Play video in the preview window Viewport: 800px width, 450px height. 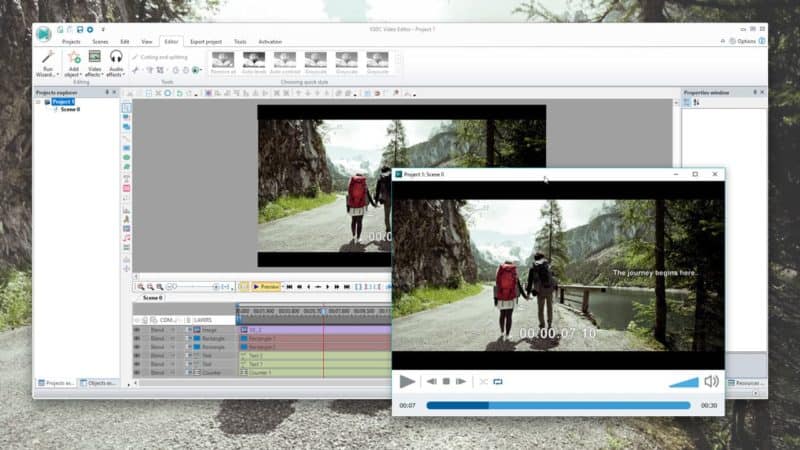pyautogui.click(x=407, y=381)
